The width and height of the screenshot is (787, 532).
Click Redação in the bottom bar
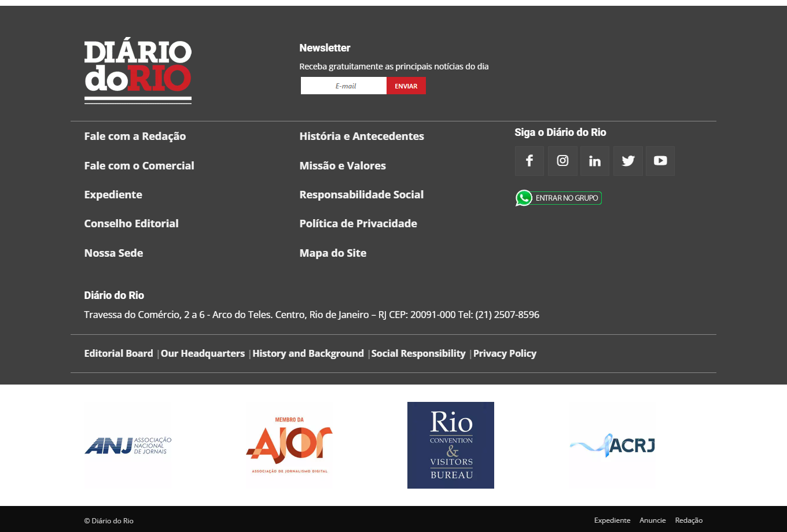[689, 520]
